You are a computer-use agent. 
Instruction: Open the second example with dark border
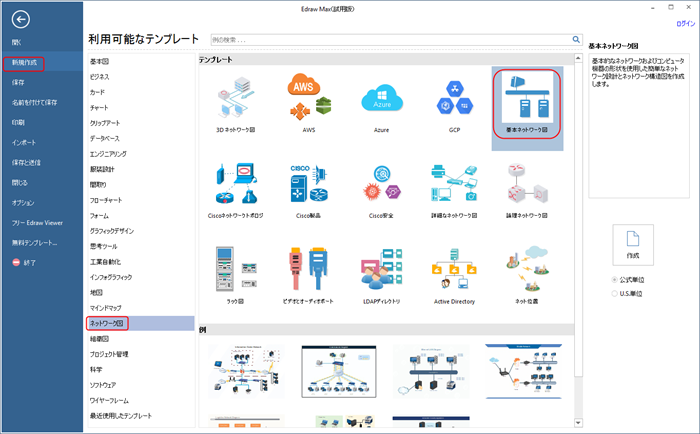tap(339, 371)
